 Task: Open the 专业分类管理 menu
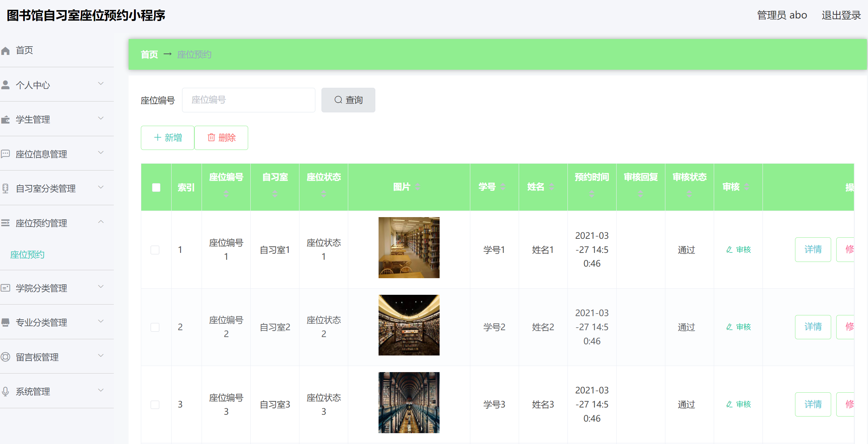42,323
